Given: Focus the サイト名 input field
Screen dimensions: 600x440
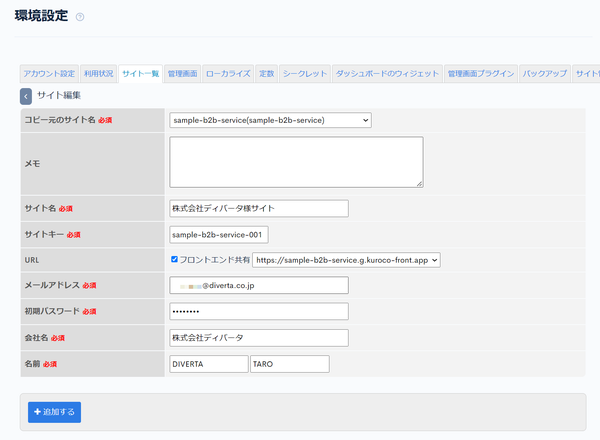Looking at the screenshot, I should coord(259,209).
